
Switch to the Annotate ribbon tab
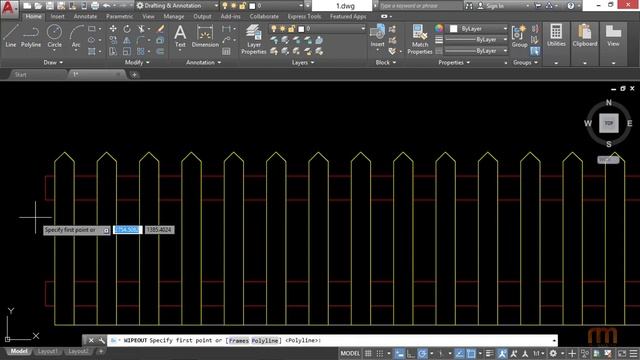click(85, 16)
